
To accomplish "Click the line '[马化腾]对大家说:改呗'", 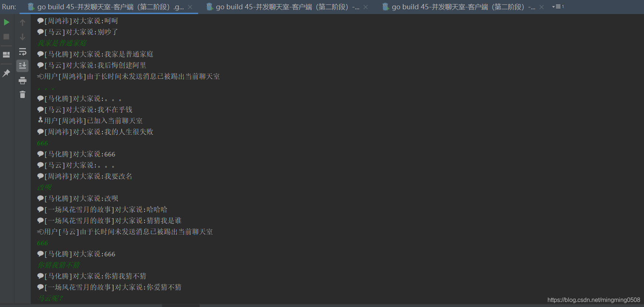I will [78, 199].
